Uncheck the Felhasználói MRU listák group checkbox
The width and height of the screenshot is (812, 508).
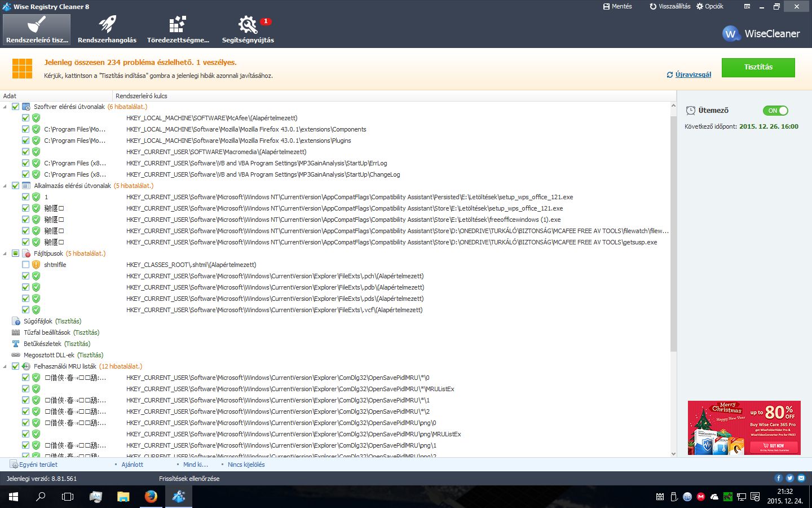[16, 366]
